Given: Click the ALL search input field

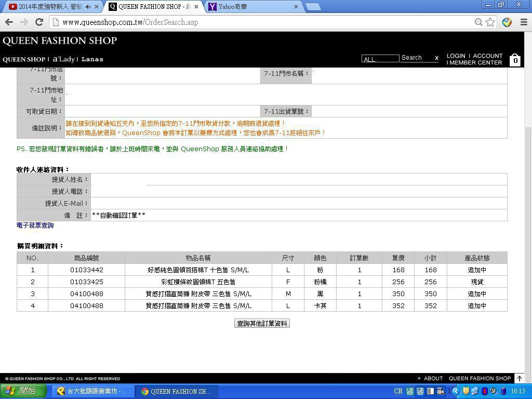Looking at the screenshot, I should coord(380,59).
